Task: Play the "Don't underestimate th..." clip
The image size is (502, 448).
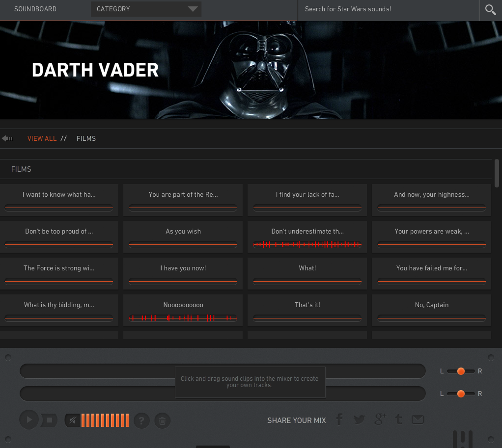Action: tap(307, 237)
